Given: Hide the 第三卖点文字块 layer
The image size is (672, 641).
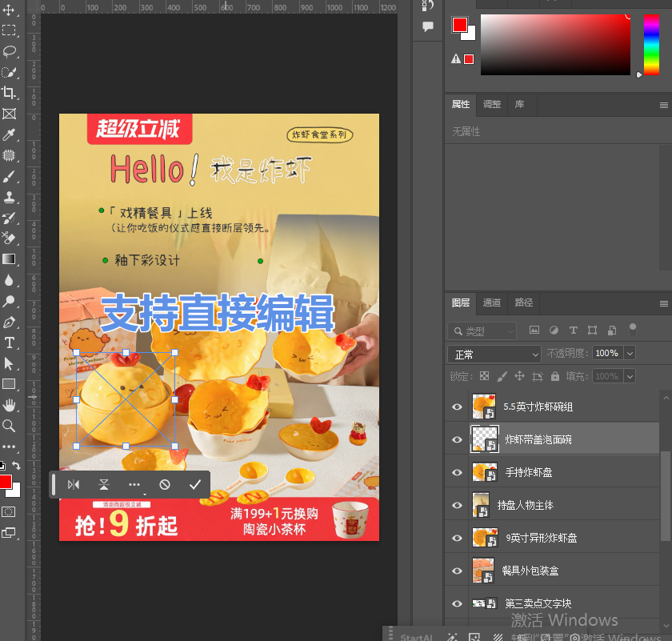Looking at the screenshot, I should (458, 603).
